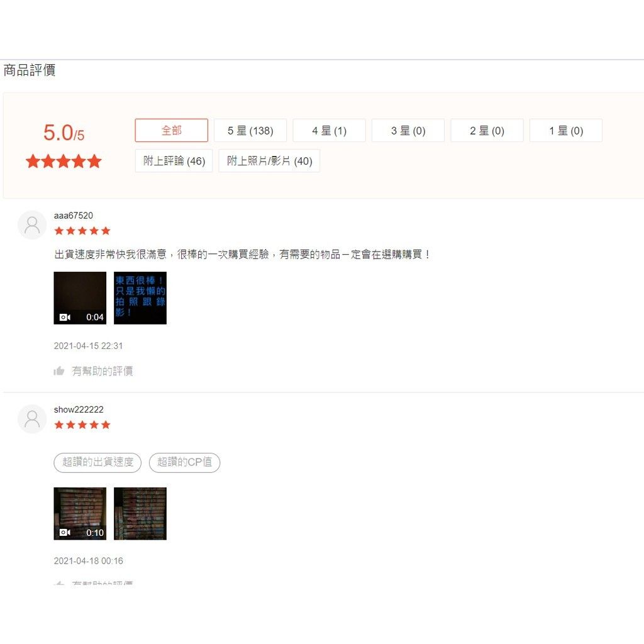The width and height of the screenshot is (644, 644).
Task: Open aaa67520's profile avatar
Action: (x=32, y=225)
